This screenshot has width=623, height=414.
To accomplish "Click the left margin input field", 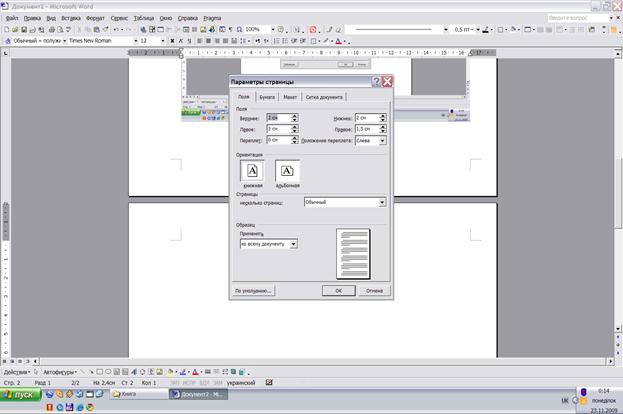I will [x=279, y=129].
